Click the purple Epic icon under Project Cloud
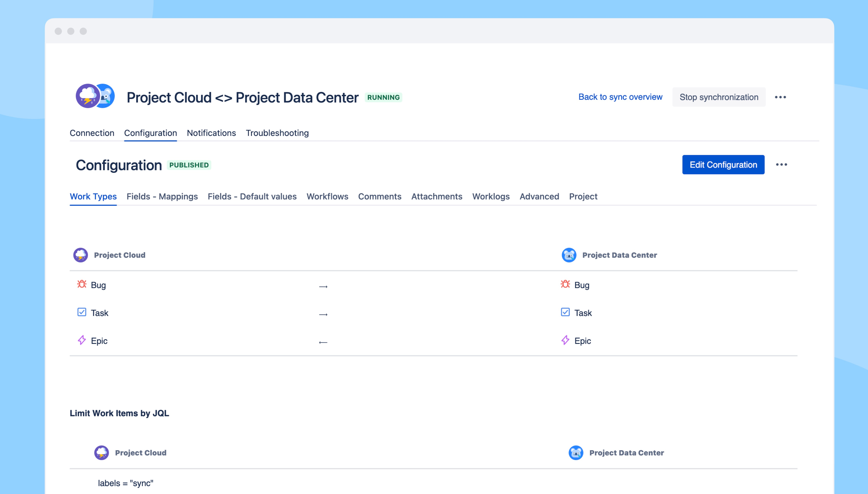 point(82,340)
